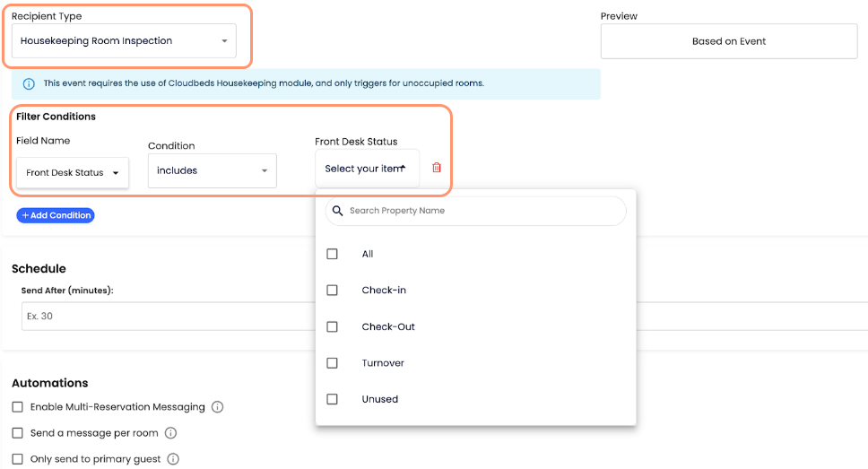Click the blue info icon in Cloudbeds notice

pyautogui.click(x=29, y=83)
